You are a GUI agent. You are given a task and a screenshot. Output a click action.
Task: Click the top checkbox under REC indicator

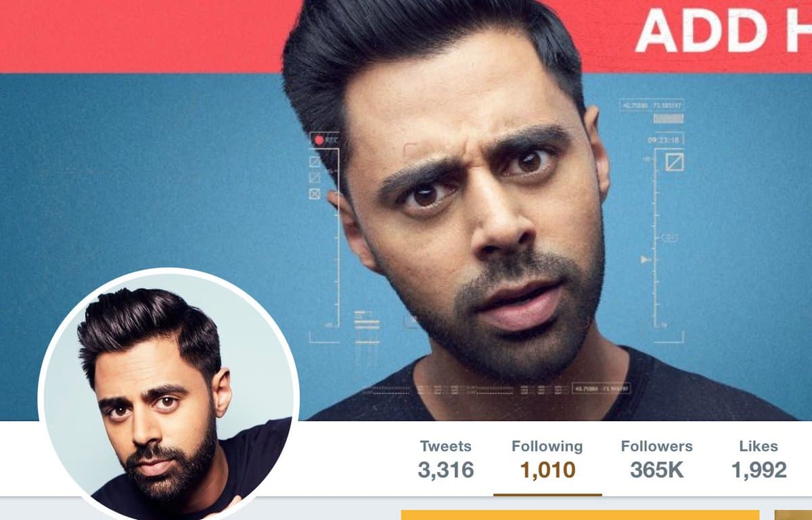click(315, 162)
